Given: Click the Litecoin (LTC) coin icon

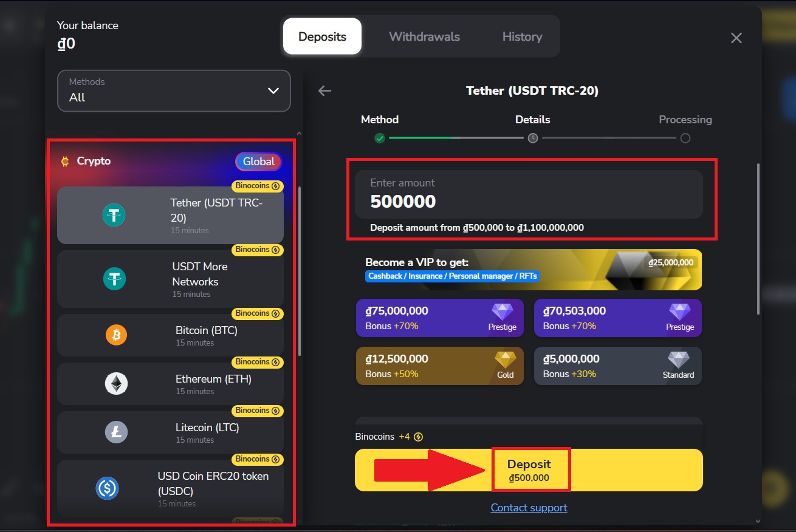Looking at the screenshot, I should 115,432.
